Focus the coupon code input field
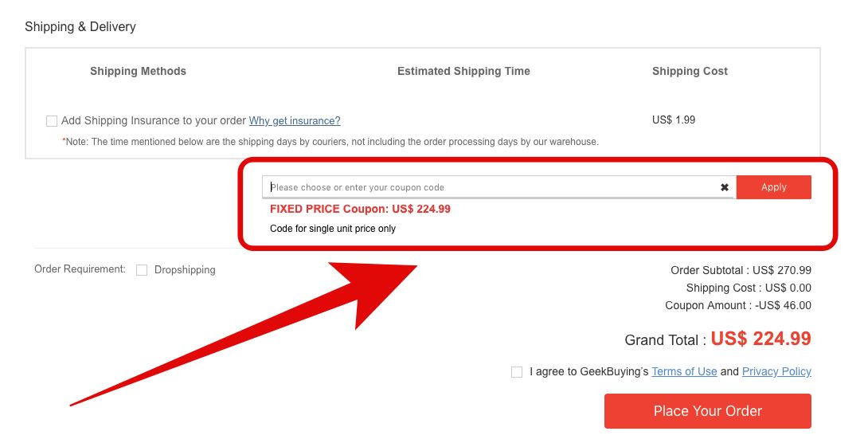Screen dimensions: 868x447 click(x=490, y=187)
